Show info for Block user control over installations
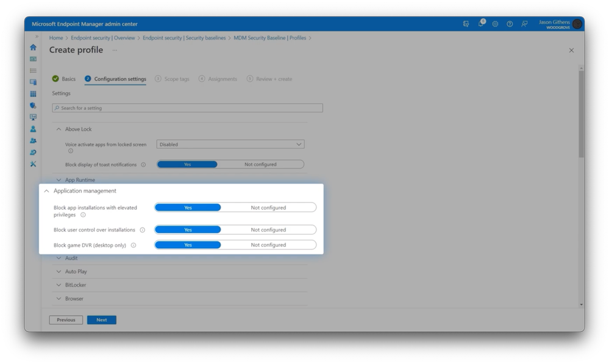Image resolution: width=609 pixels, height=364 pixels. (143, 230)
